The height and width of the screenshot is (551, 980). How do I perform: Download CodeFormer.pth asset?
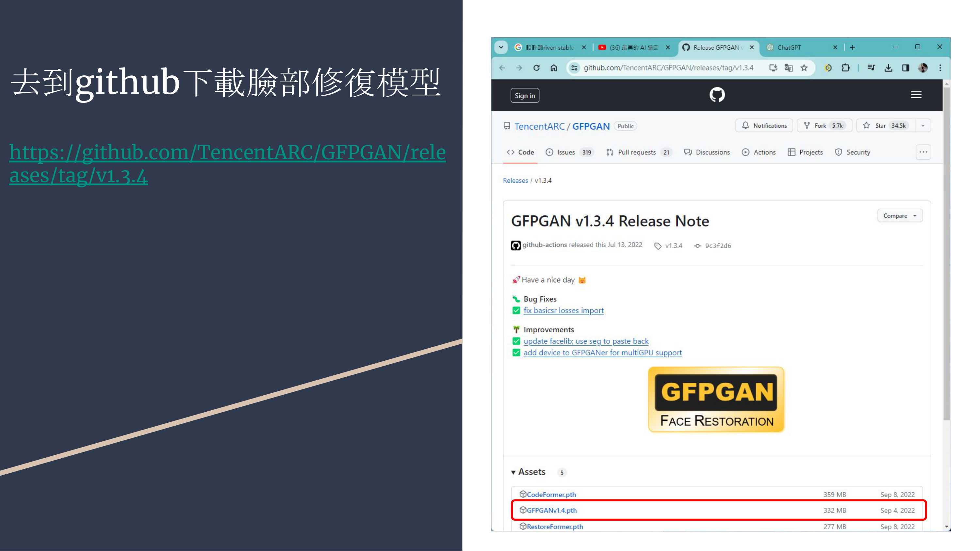click(x=551, y=495)
